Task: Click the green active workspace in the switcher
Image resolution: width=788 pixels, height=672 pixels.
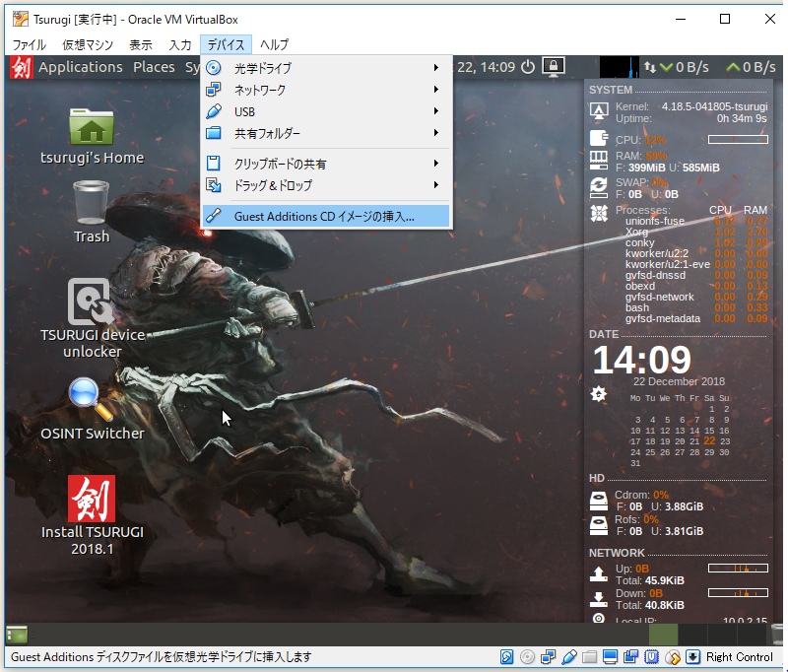Action: coord(663,635)
